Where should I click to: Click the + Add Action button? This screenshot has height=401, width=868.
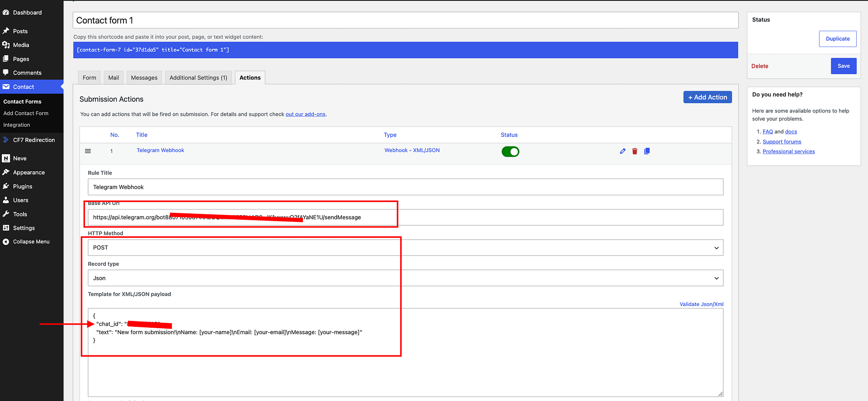[708, 97]
